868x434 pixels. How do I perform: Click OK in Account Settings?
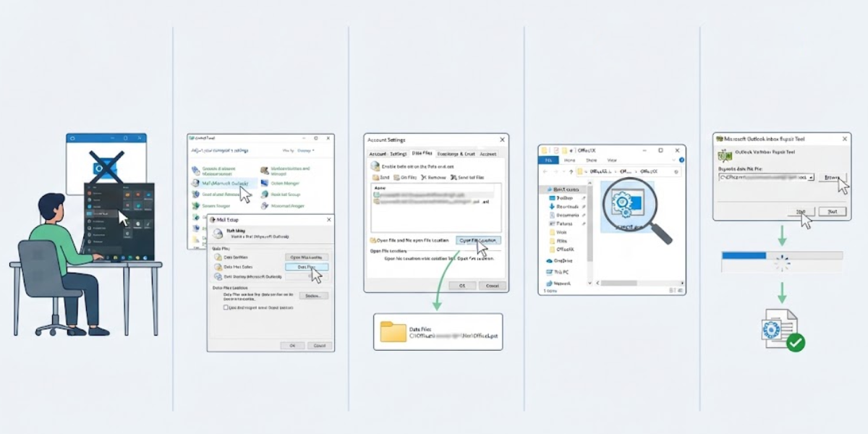462,286
